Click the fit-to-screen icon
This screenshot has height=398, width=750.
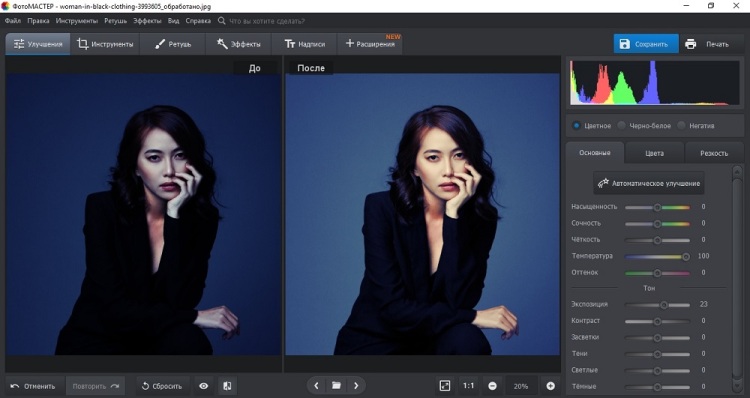(445, 386)
